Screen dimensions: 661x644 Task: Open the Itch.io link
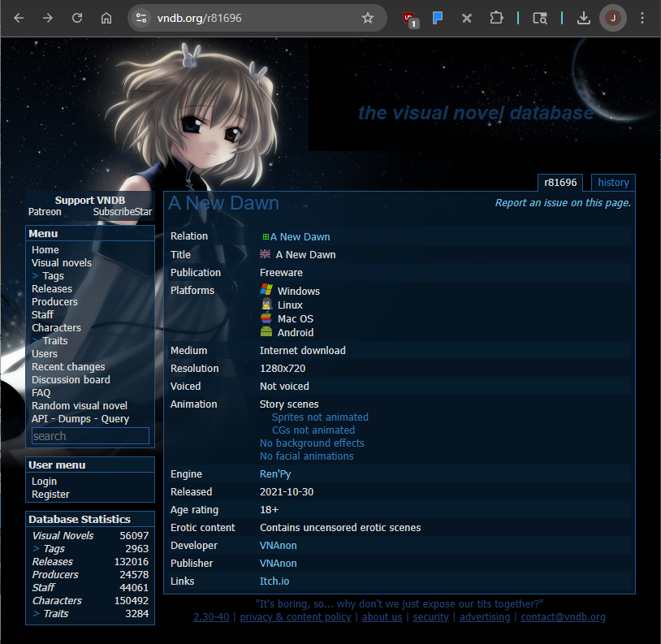(x=274, y=581)
